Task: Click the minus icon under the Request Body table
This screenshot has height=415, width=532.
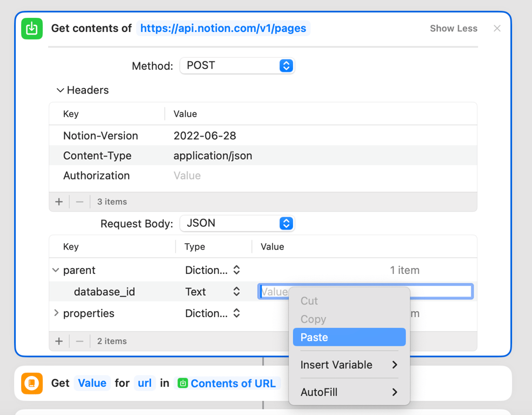Action: (x=79, y=341)
